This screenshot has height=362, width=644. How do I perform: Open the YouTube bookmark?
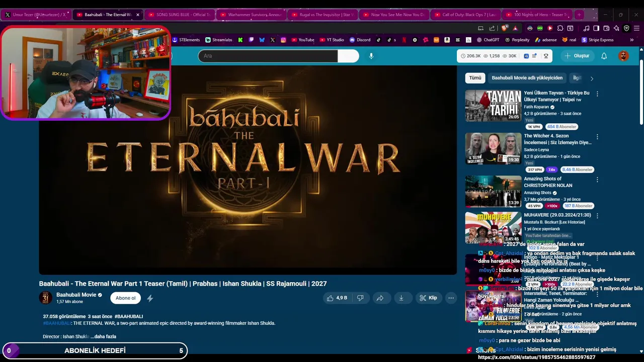tap(303, 40)
